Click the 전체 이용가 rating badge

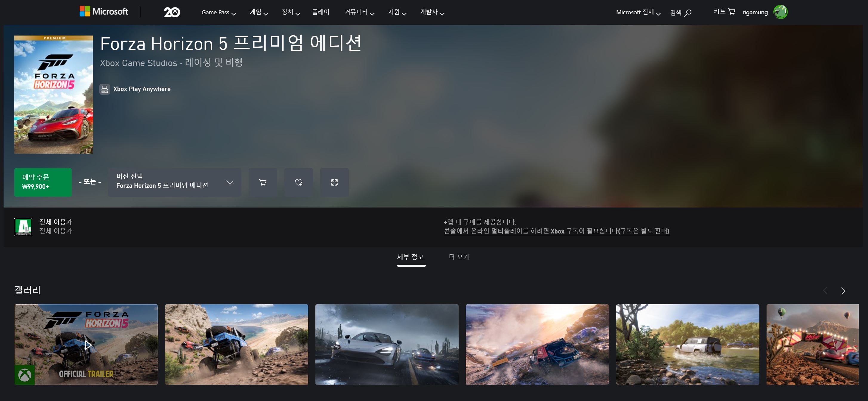click(23, 227)
